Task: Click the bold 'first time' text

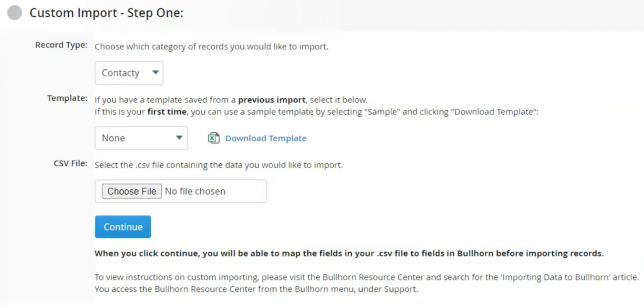Action: pyautogui.click(x=166, y=112)
